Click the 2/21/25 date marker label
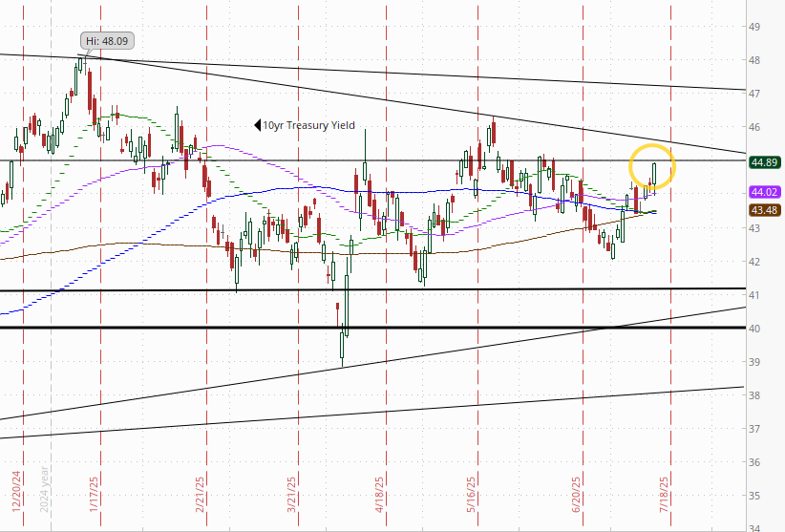The height and width of the screenshot is (532, 785). tap(200, 495)
